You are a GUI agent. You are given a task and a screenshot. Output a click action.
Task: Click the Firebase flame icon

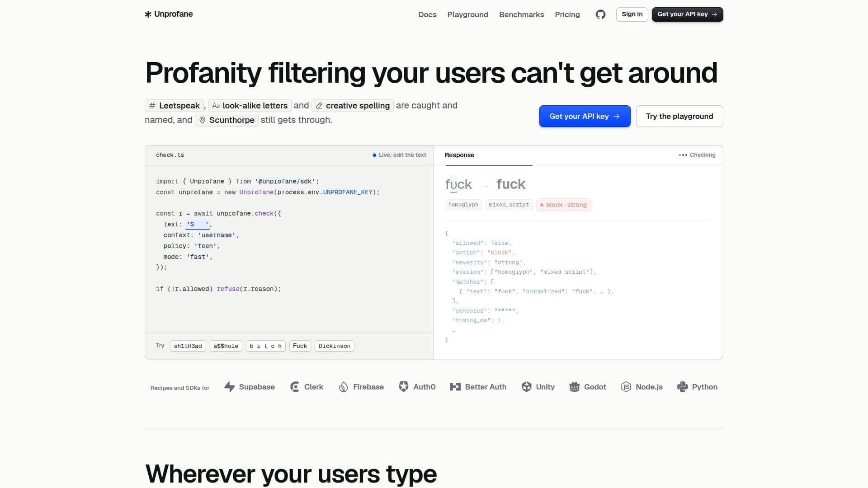pyautogui.click(x=344, y=387)
